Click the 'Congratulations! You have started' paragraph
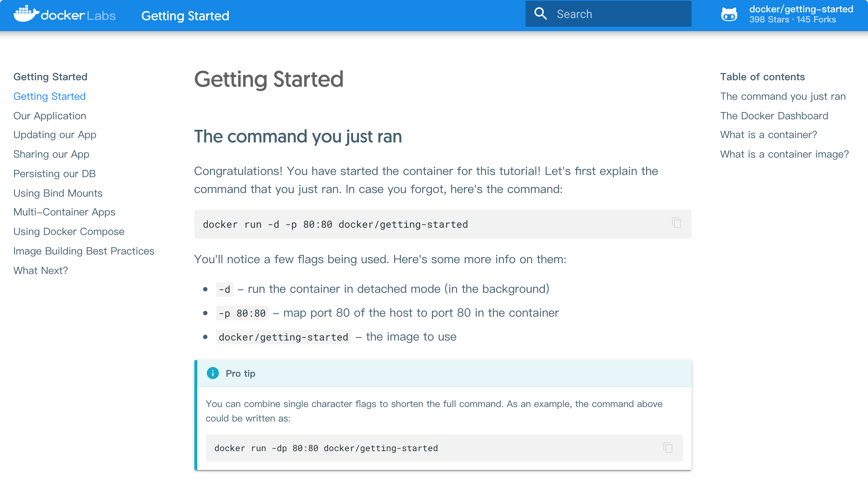Image resolution: width=868 pixels, height=488 pixels. (426, 180)
